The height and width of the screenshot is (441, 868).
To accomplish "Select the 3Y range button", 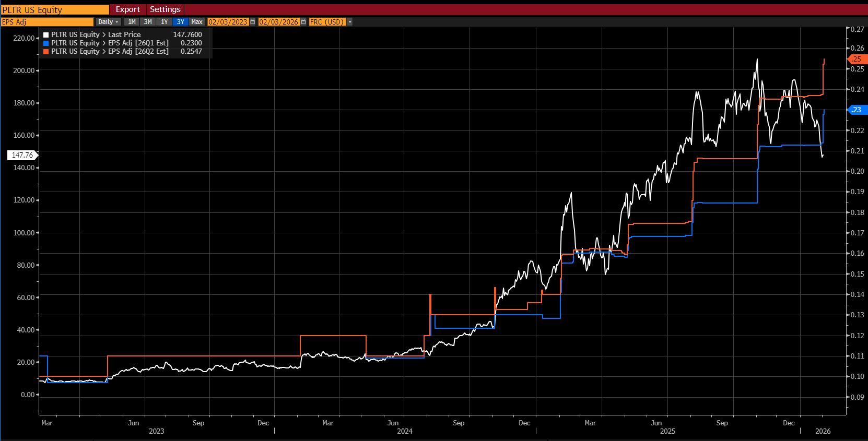I will pyautogui.click(x=180, y=22).
